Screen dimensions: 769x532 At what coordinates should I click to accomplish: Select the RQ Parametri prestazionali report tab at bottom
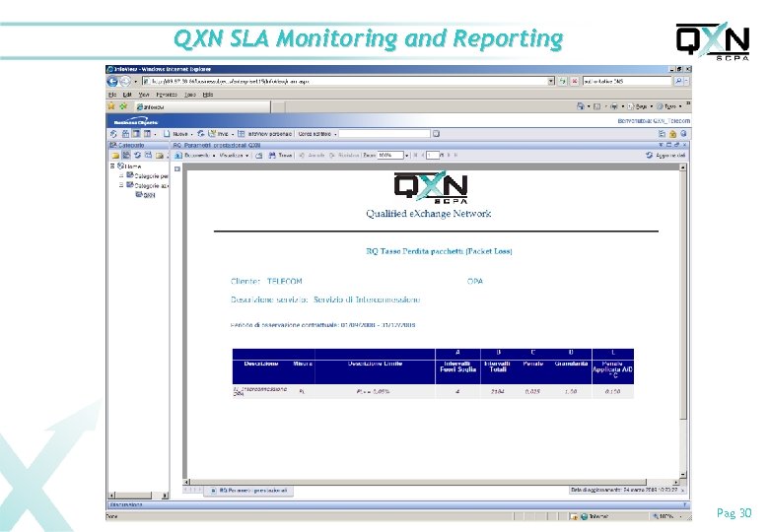248,491
